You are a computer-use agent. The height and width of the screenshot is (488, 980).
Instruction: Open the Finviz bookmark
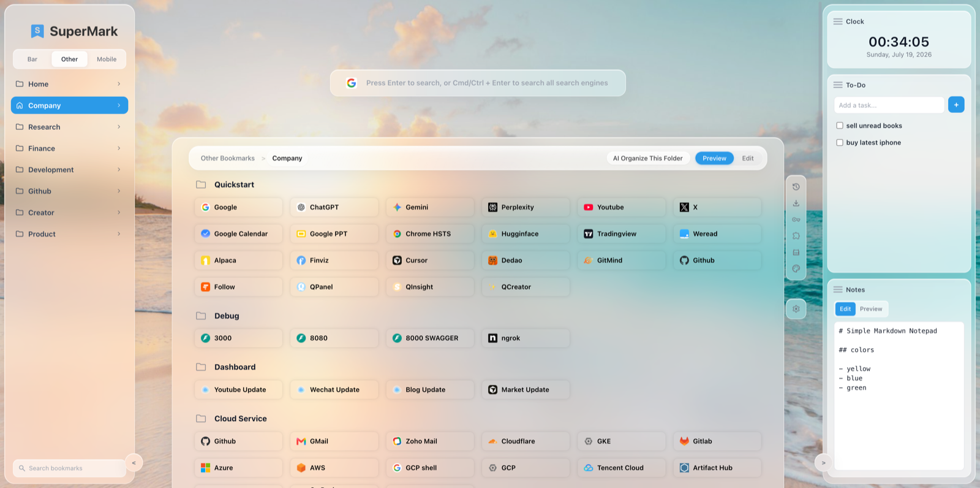click(x=334, y=260)
